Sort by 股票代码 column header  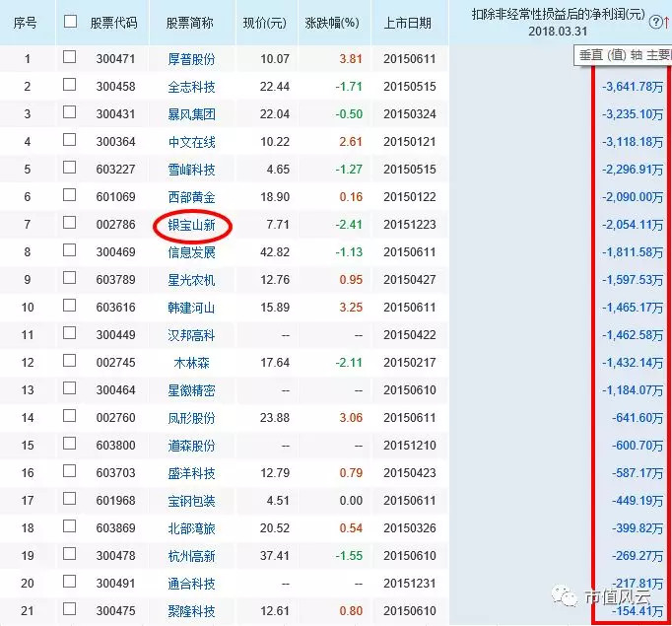(x=114, y=23)
